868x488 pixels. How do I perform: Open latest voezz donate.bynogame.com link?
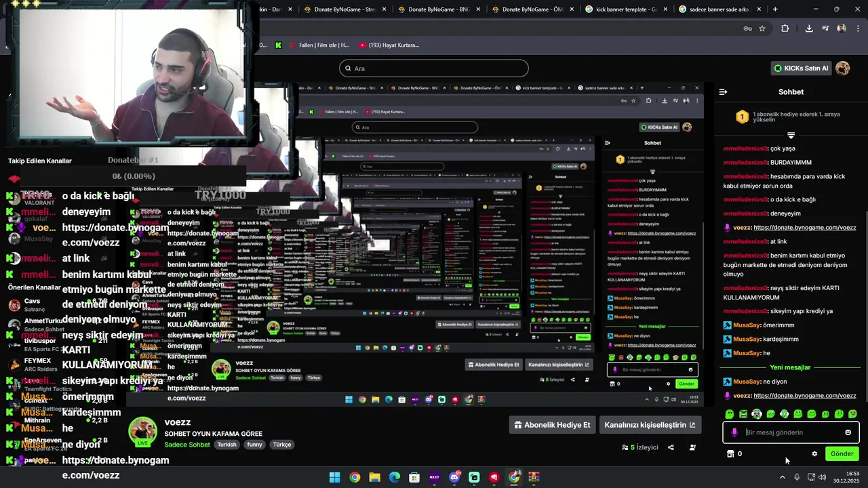[804, 395]
